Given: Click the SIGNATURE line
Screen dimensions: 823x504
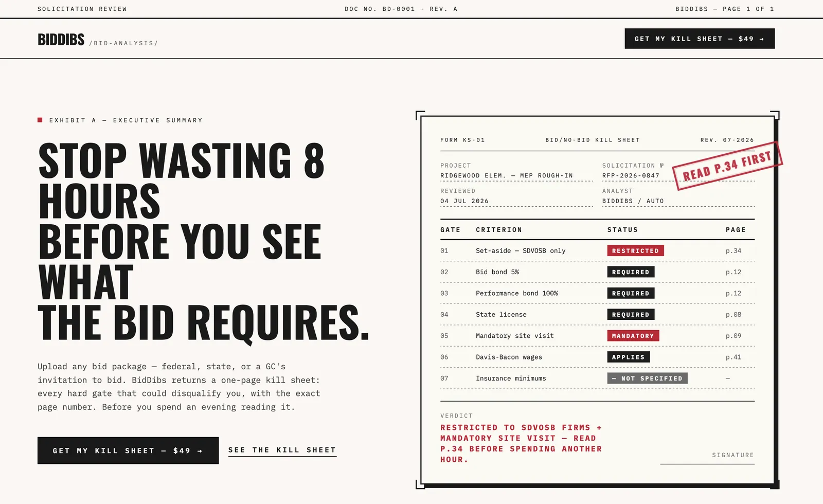Looking at the screenshot, I should point(707,459).
